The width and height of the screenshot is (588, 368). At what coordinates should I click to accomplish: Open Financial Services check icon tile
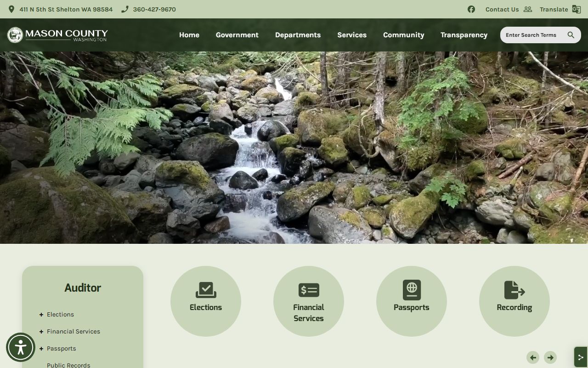309,290
